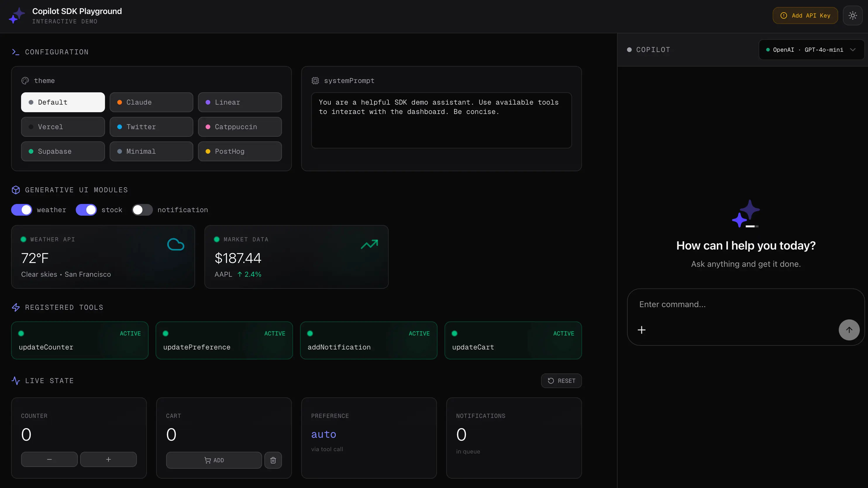Click the sun theme toggle icon
Screen dimensions: 868x488
coord(852,15)
